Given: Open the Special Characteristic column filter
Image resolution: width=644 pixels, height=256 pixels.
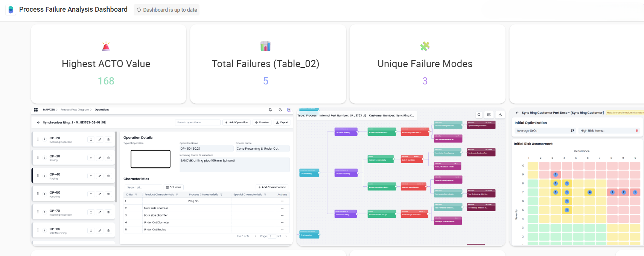Looking at the screenshot, I should 265,195.
